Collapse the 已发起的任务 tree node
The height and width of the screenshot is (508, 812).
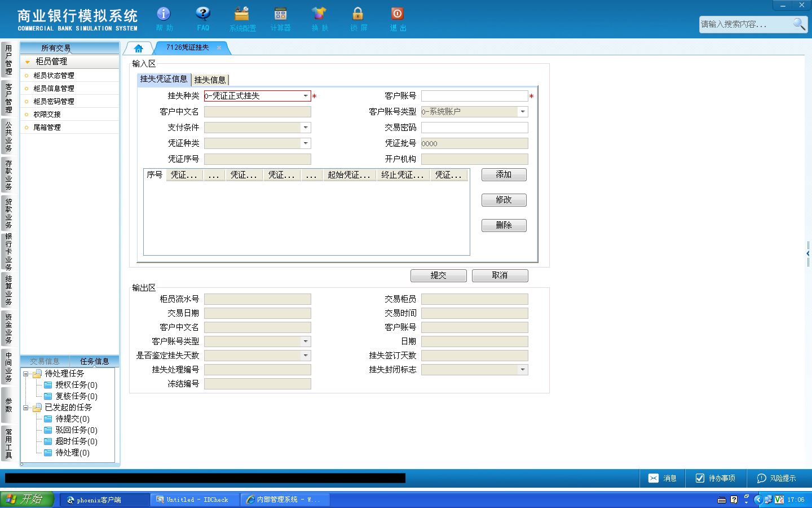click(x=25, y=408)
